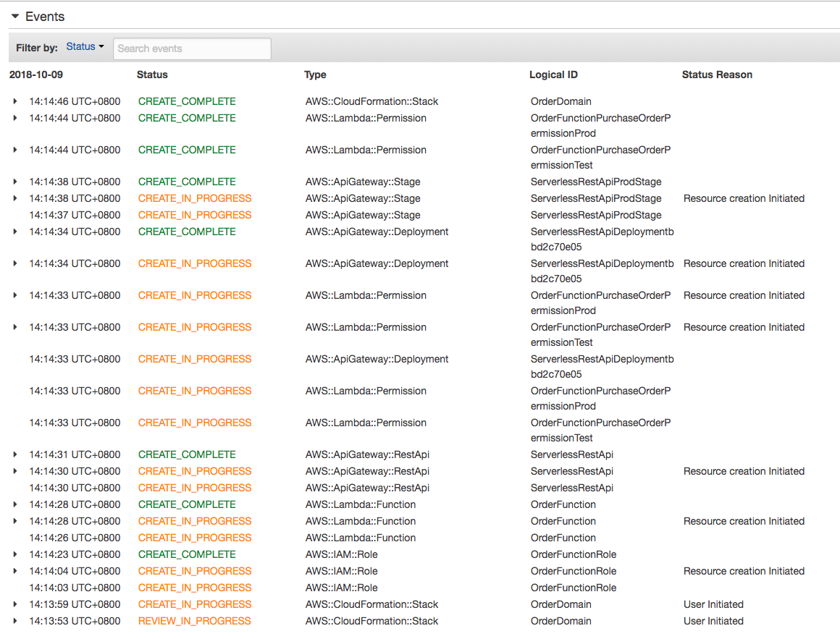Collapse the Events section triangle
Viewport: 840px width, 639px height.
[14, 16]
